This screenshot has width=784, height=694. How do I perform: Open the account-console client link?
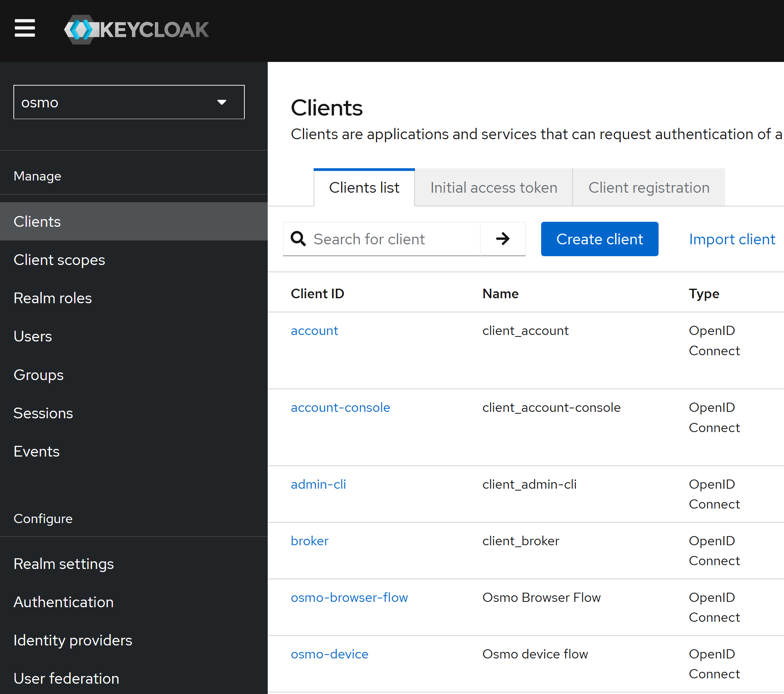pos(340,407)
